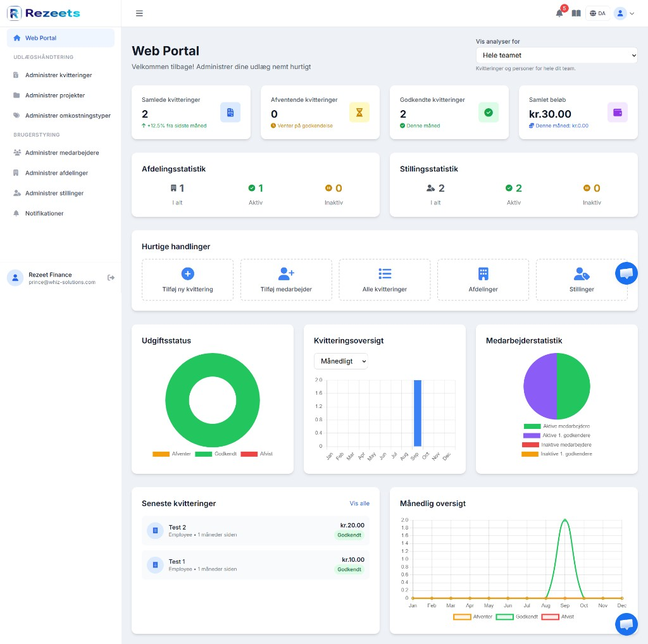Click the Rezeets logo
This screenshot has width=648, height=644.
click(44, 13)
